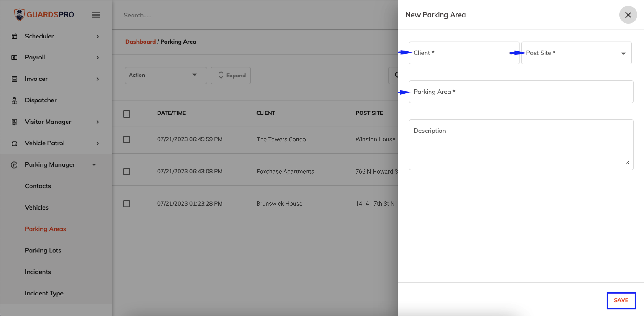Screen dimensions: 644x316
Task: Click the Description resize handle
Action: click(627, 163)
